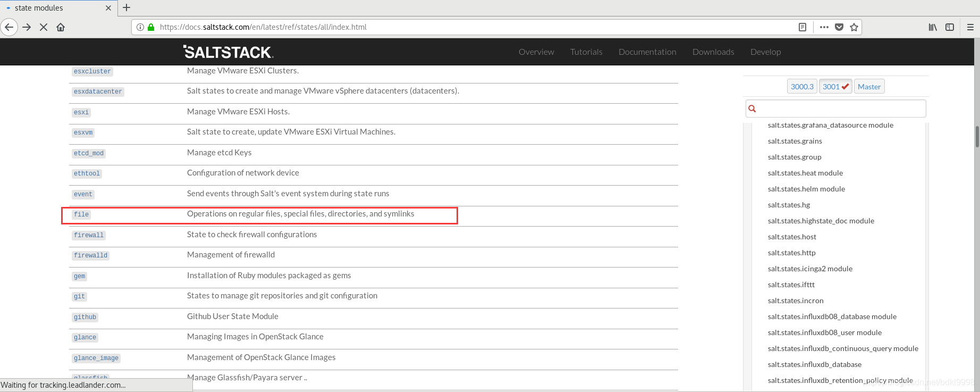Open the Tutorials nav menu
The height and width of the screenshot is (392, 980).
586,52
